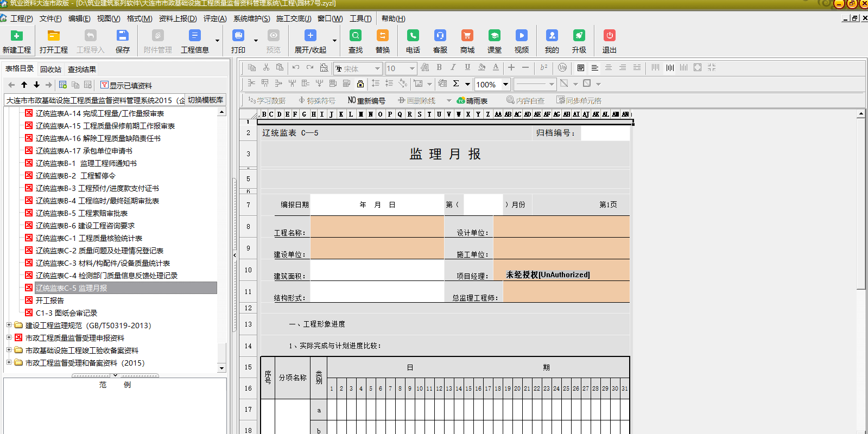Toggle 显示已填资料 filter
This screenshot has width=868, height=434.
coord(126,85)
